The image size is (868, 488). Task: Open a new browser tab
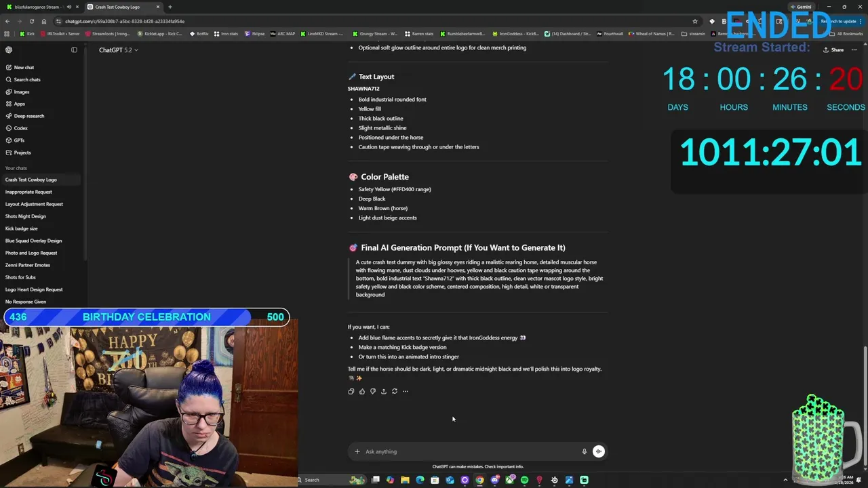(170, 7)
